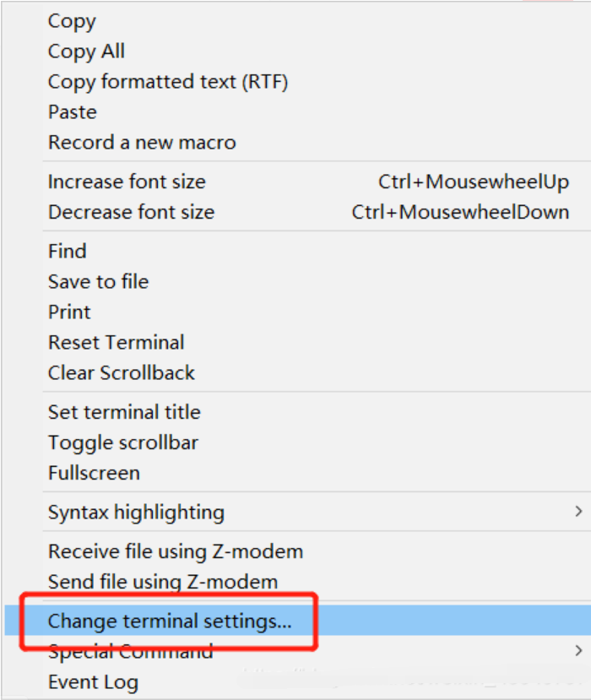Open Set terminal title
The height and width of the screenshot is (700, 591).
point(124,412)
